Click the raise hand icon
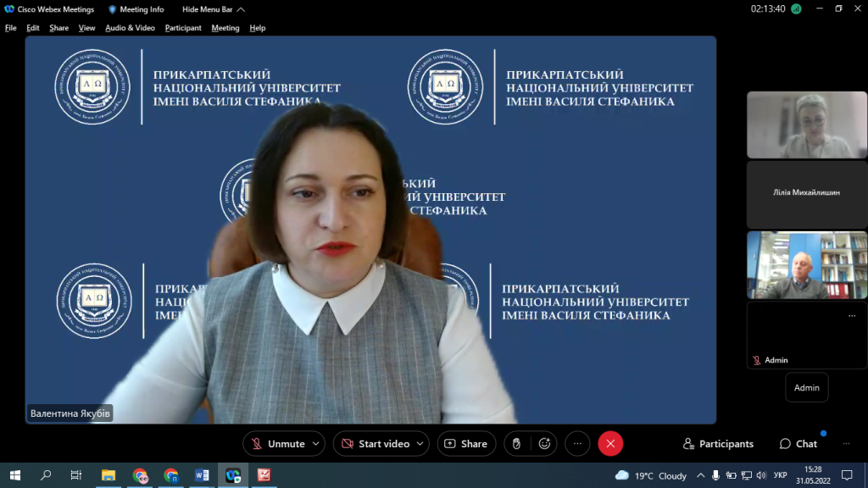868x488 pixels. pos(517,443)
